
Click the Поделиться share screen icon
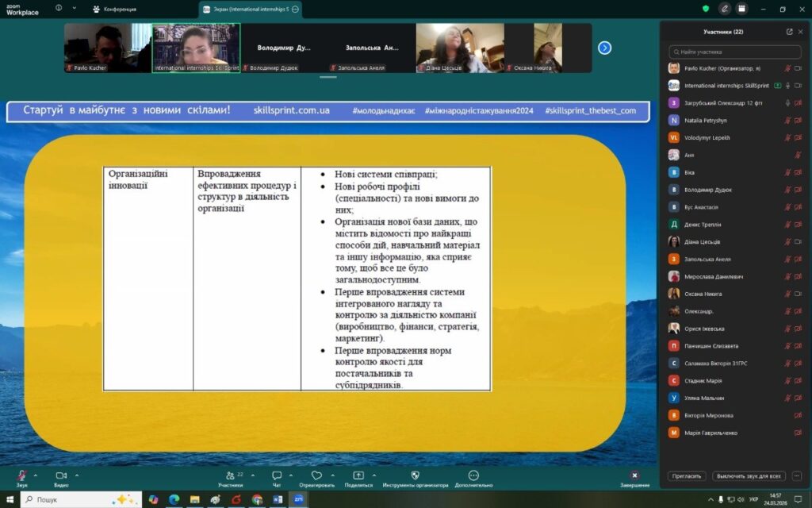[x=358, y=475]
